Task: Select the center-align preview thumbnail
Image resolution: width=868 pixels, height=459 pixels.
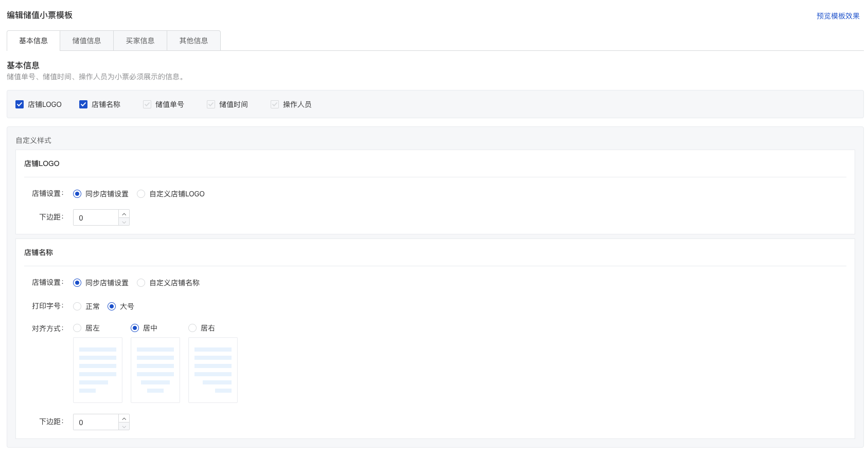Action: (155, 370)
